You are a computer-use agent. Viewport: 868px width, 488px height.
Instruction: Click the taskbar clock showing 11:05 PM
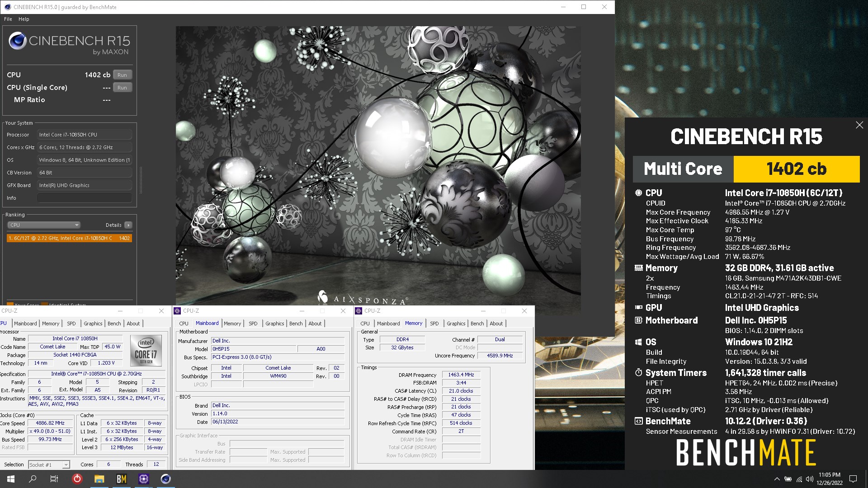(830, 479)
